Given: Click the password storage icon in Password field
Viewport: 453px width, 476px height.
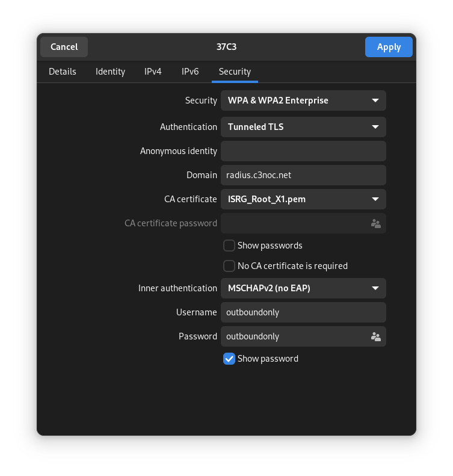Looking at the screenshot, I should pyautogui.click(x=375, y=336).
